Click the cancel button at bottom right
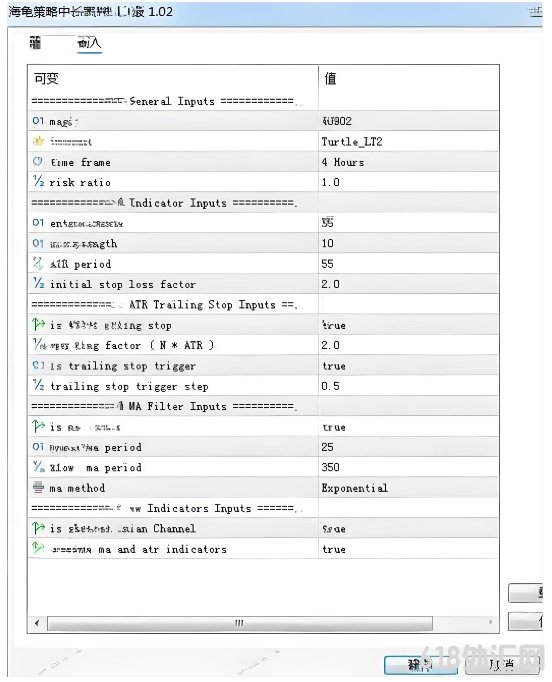The width and height of the screenshot is (552, 682). click(502, 664)
